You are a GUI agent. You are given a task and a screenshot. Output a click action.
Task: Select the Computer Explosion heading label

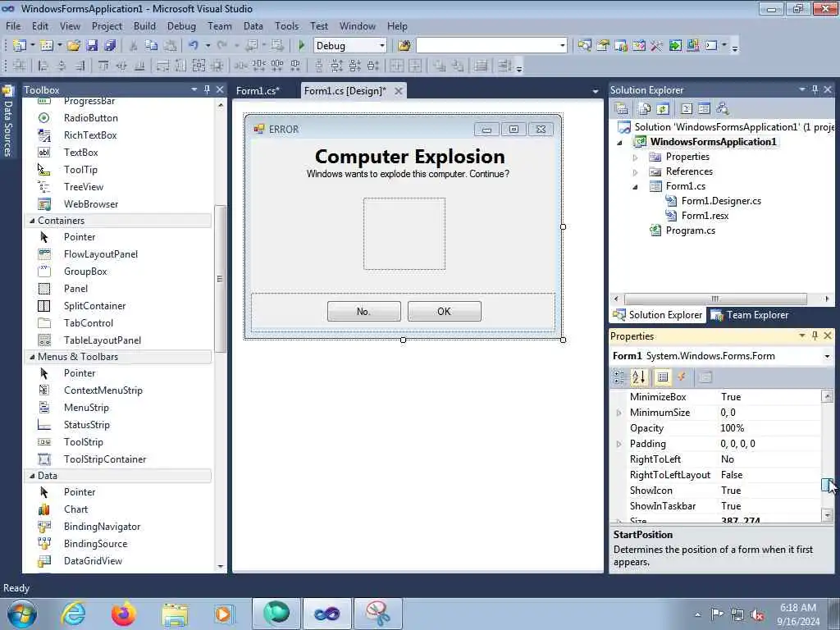click(x=410, y=157)
